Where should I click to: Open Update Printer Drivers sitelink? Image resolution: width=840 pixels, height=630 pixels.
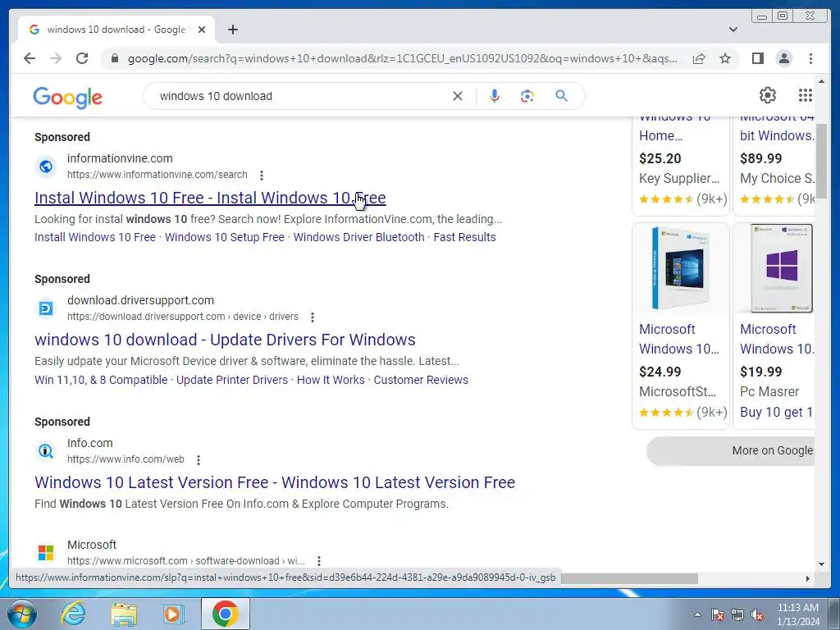[232, 380]
